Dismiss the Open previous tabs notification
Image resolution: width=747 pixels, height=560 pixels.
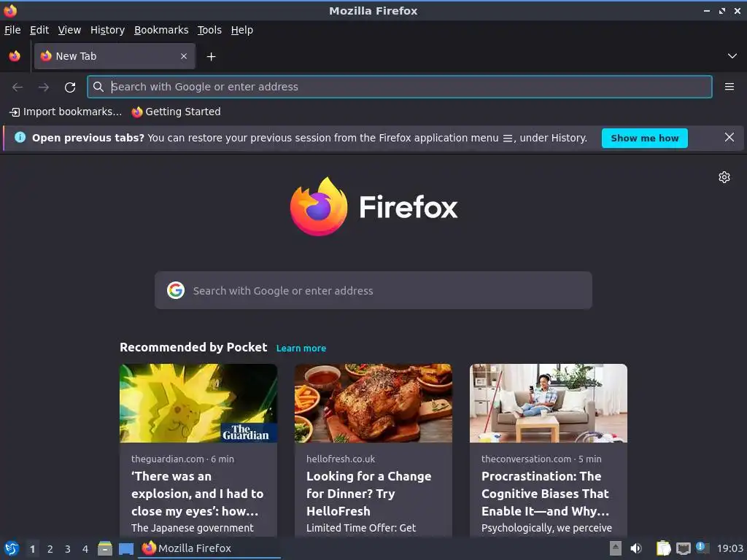(729, 137)
